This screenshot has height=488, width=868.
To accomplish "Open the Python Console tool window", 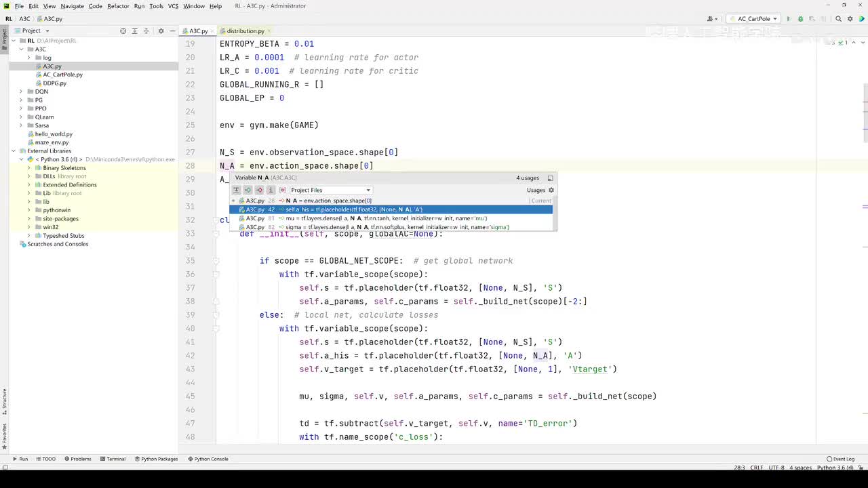I will 208,459.
